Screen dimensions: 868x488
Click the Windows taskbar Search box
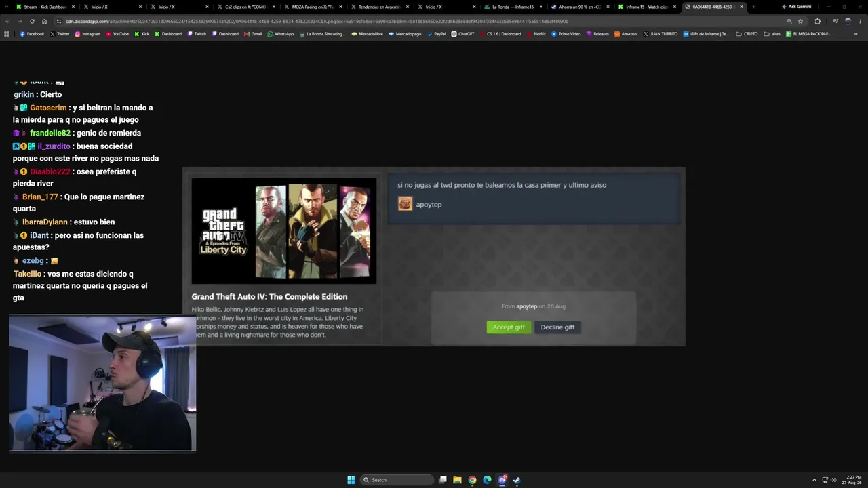397,480
